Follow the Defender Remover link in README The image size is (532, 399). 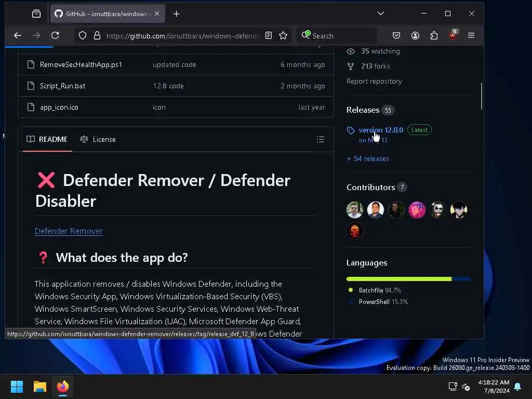point(69,231)
